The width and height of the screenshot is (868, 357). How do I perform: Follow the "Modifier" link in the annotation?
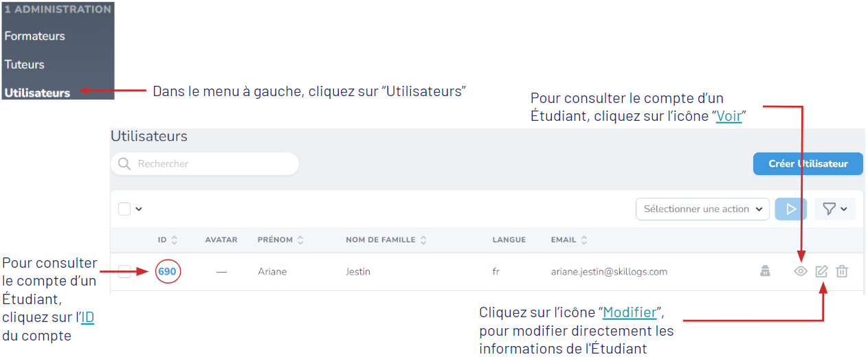pos(630,312)
